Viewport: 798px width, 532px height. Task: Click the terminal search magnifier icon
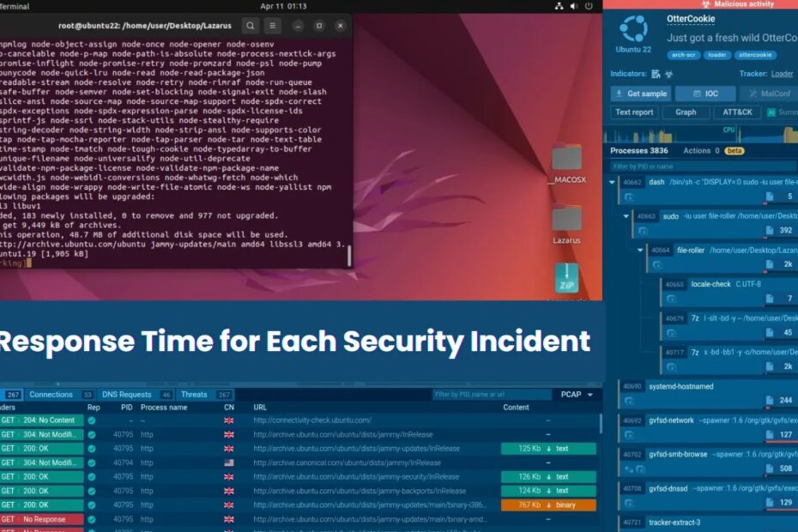[x=250, y=27]
